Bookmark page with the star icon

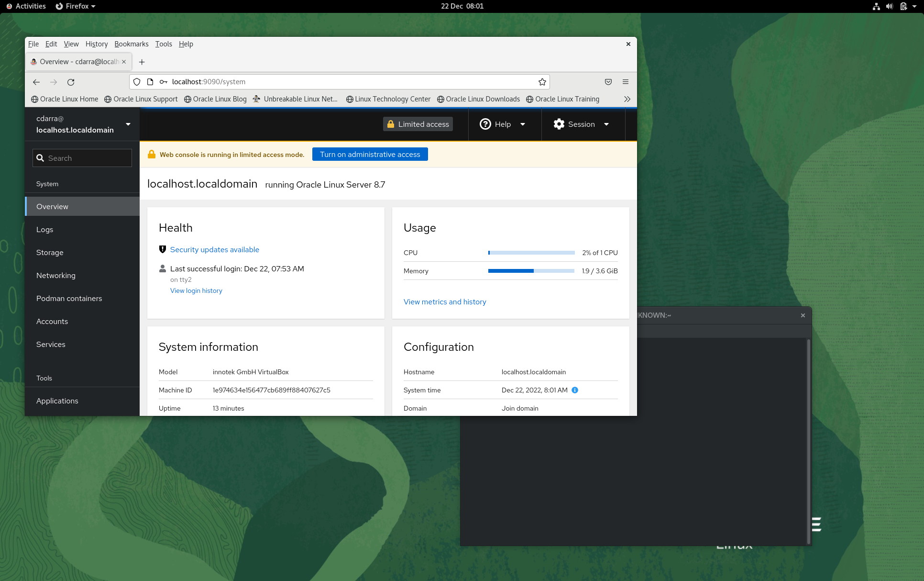542,82
